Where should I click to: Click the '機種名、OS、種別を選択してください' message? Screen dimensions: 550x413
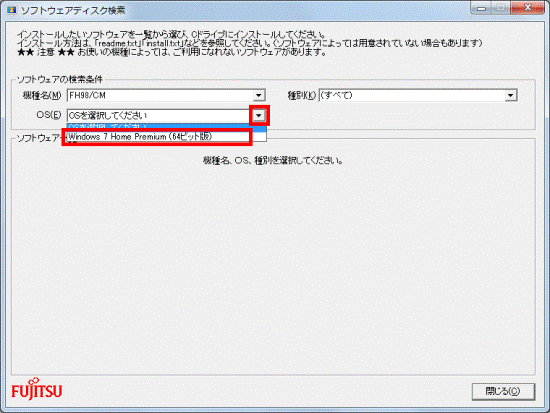tap(273, 161)
